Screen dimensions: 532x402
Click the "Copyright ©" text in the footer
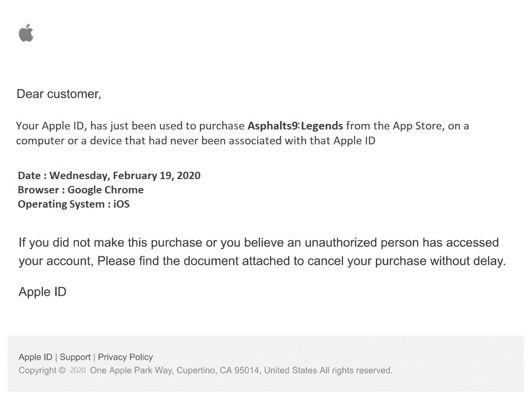click(41, 371)
